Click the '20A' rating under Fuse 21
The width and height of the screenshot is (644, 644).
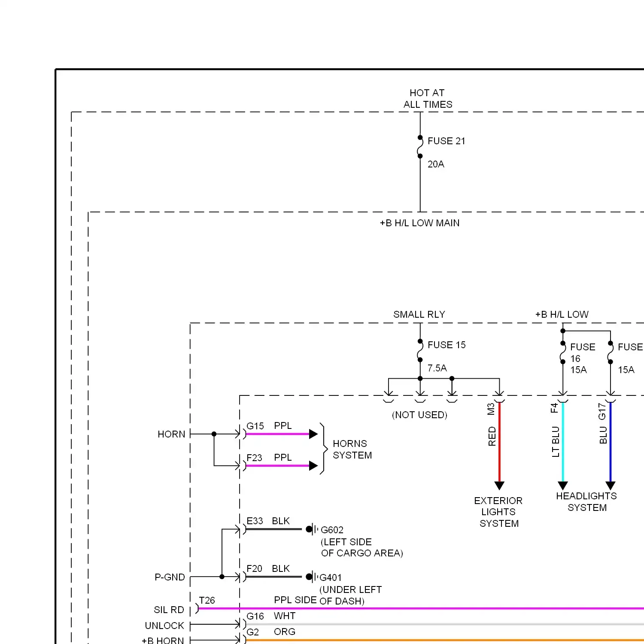pos(436,164)
